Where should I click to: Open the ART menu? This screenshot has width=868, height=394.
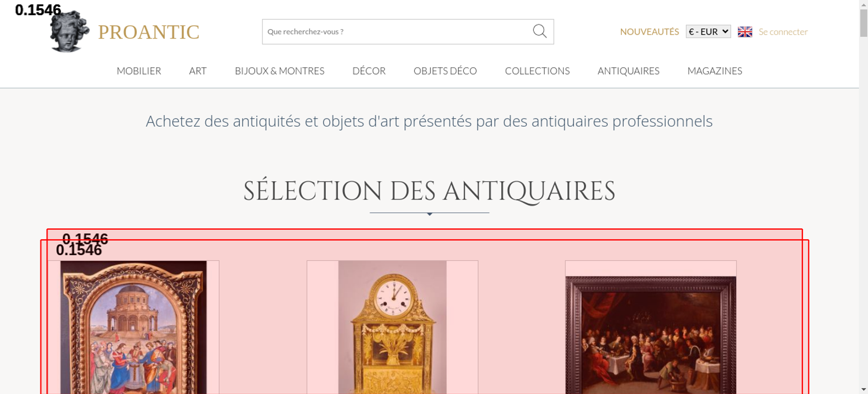coord(198,71)
